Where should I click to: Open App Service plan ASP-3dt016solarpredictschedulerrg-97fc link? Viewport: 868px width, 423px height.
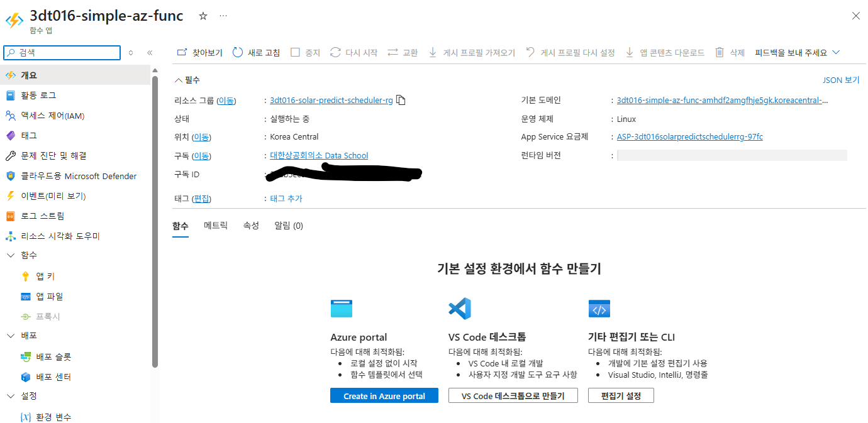point(690,137)
